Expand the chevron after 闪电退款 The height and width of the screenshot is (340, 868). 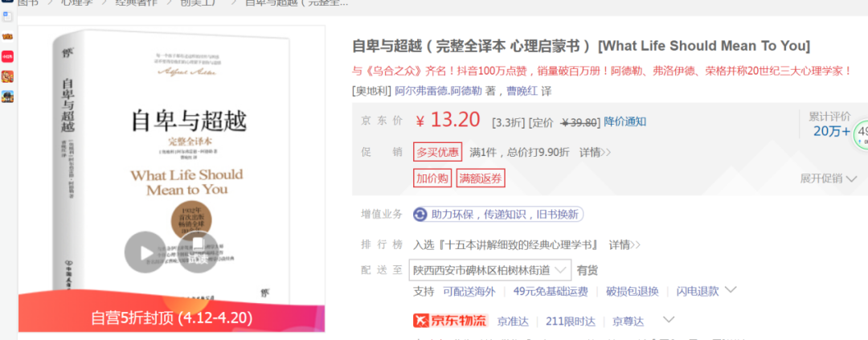click(731, 290)
